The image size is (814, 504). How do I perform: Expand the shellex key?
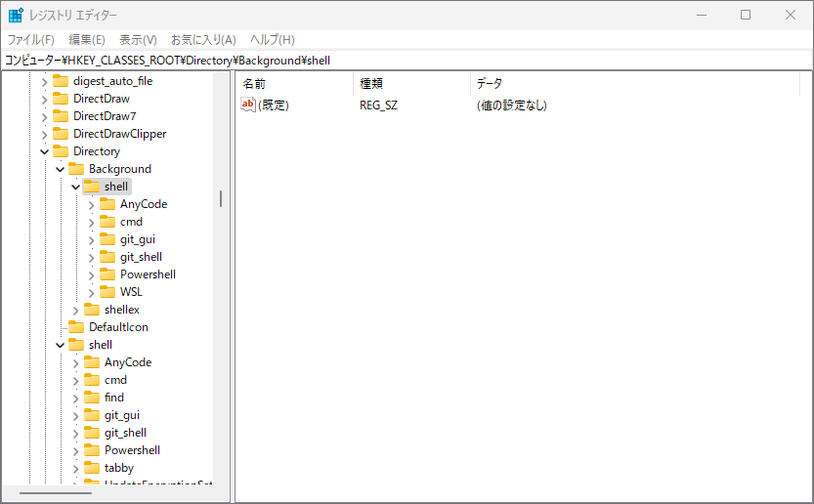point(76,311)
